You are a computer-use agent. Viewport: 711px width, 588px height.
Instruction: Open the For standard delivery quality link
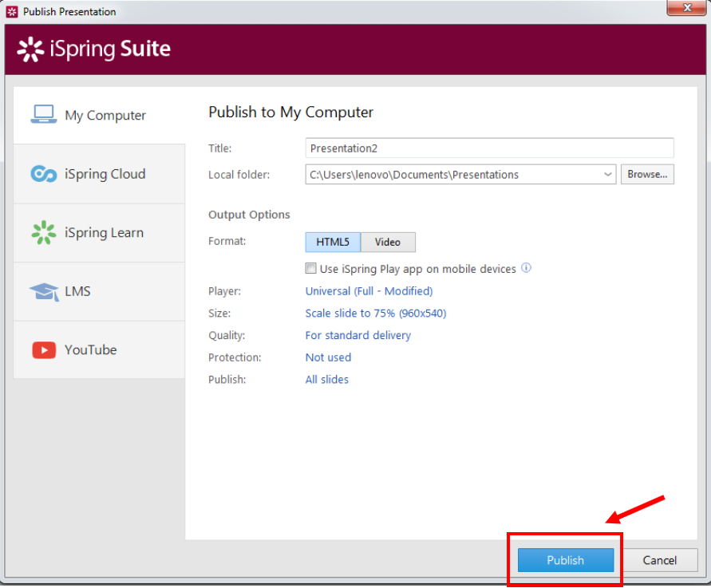tap(357, 335)
